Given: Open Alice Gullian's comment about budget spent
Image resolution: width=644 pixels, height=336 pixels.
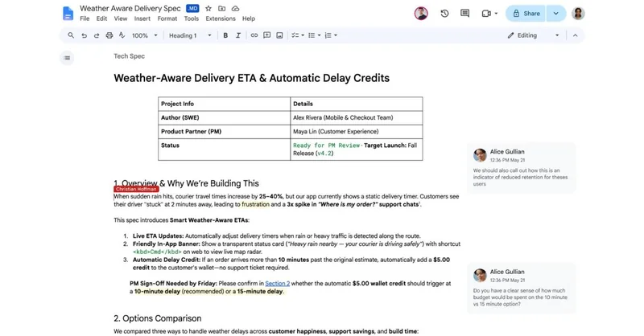Looking at the screenshot, I should pyautogui.click(x=522, y=288).
